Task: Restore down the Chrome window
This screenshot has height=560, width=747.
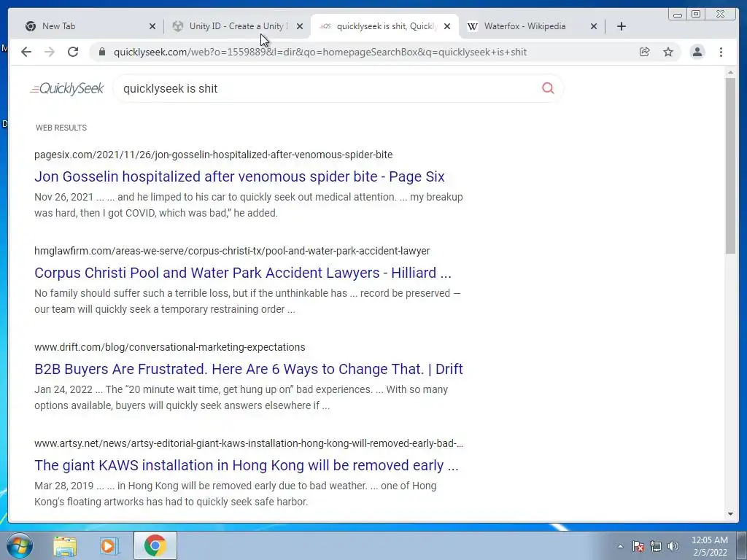Action: (x=696, y=15)
